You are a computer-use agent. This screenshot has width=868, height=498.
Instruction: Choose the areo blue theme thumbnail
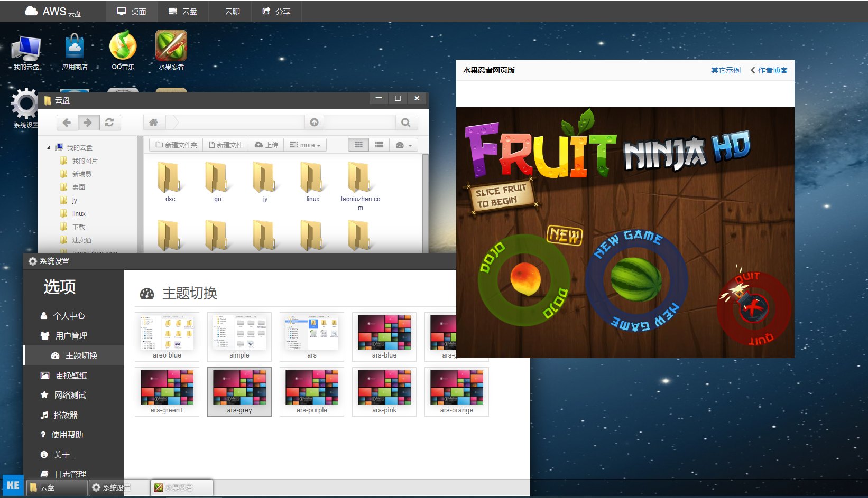(x=167, y=337)
